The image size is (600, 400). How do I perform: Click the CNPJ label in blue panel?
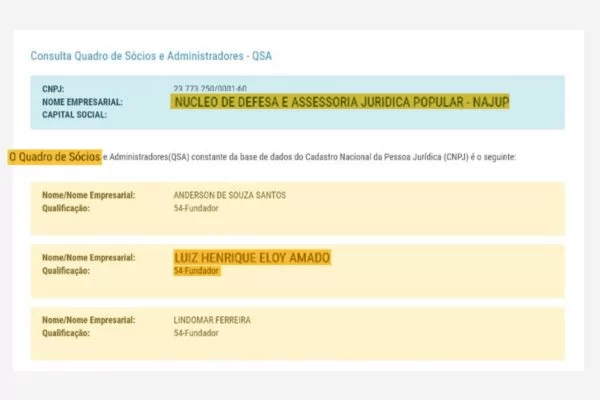click(55, 89)
